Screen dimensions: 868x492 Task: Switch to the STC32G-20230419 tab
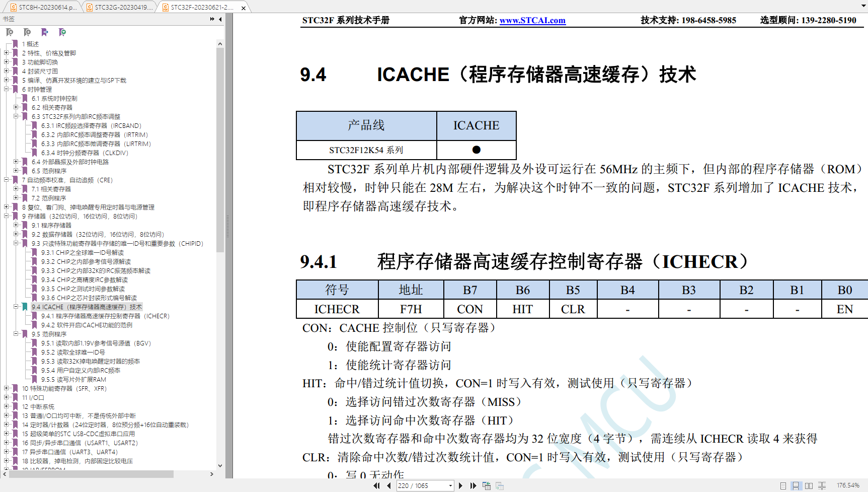coord(120,8)
